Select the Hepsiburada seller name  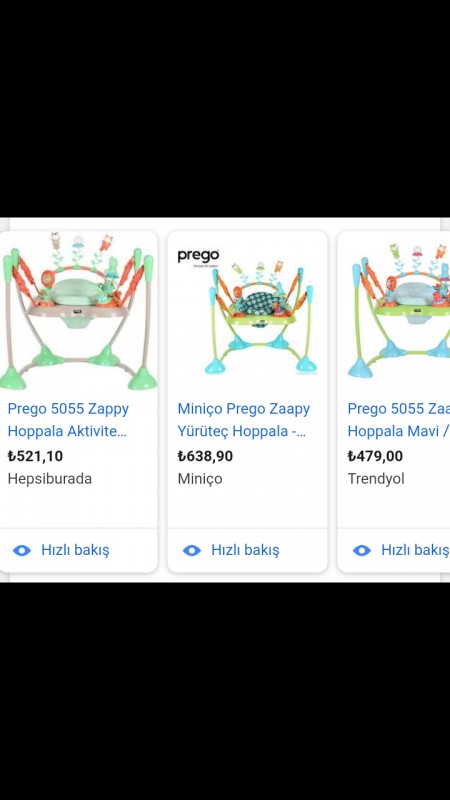(49, 479)
